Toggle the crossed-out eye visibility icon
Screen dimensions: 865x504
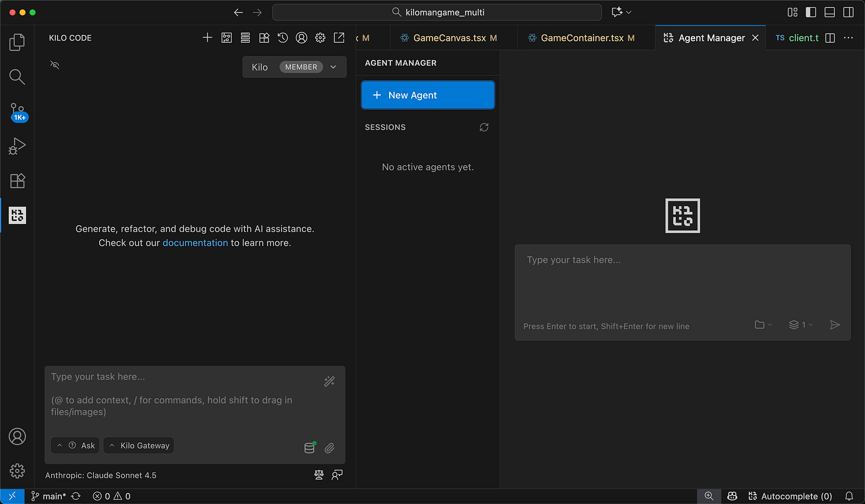tap(55, 65)
